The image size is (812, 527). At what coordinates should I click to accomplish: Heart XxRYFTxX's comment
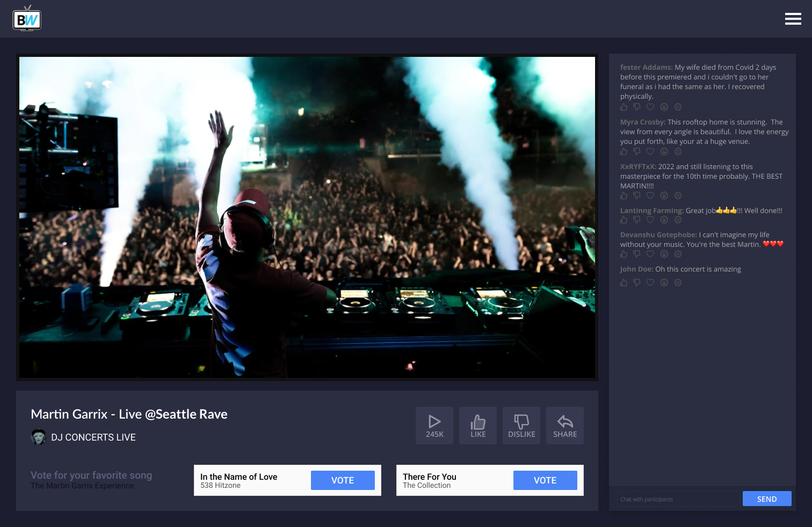coord(650,195)
